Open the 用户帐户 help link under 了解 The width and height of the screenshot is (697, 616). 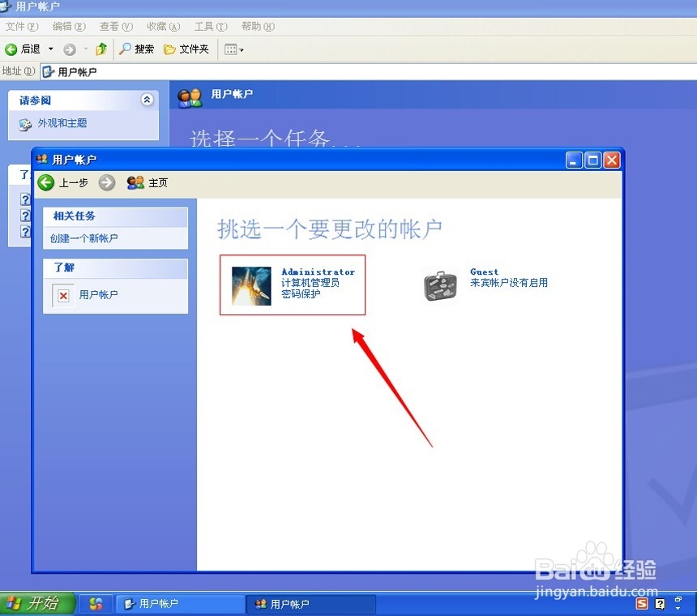click(x=98, y=295)
